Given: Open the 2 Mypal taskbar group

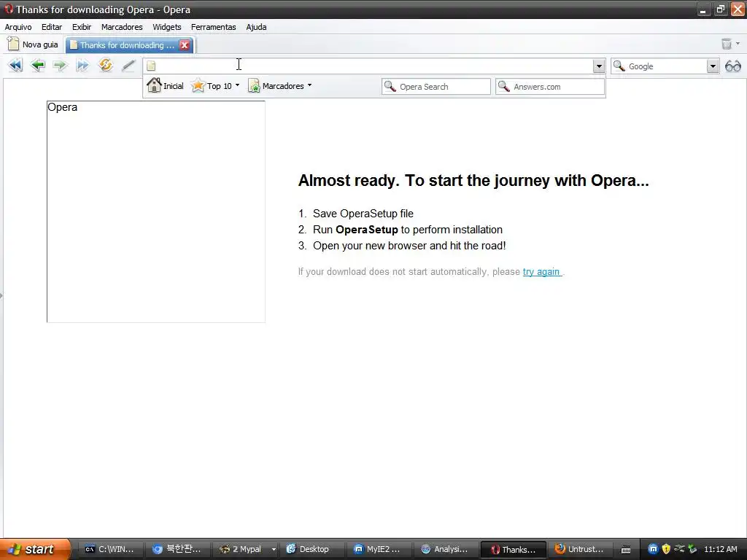Looking at the screenshot, I should 241,550.
